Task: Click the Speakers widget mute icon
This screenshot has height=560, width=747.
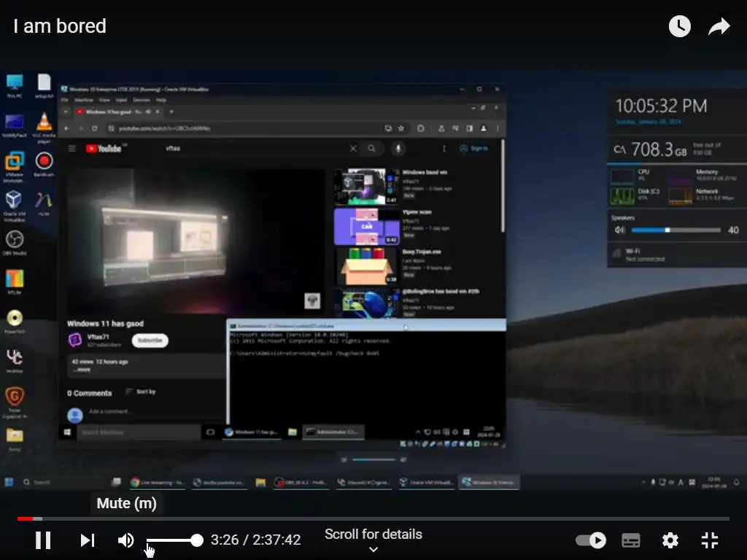Action: coord(619,230)
